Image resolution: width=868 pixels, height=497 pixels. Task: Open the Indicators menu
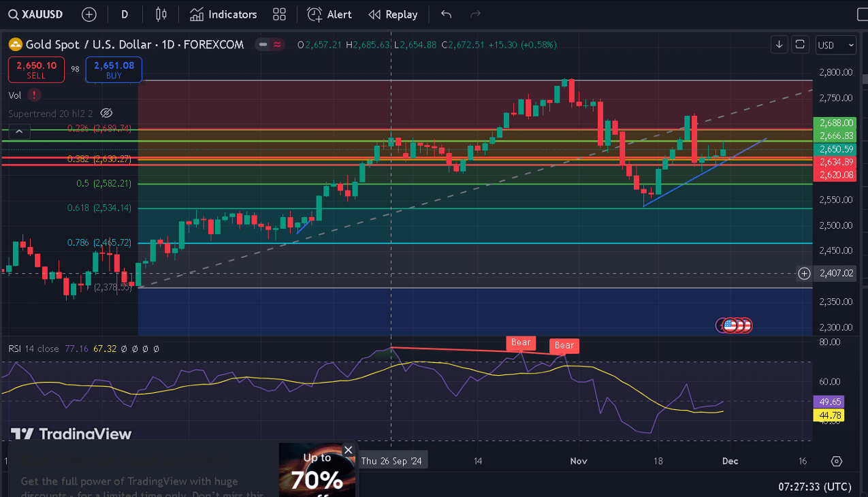223,14
